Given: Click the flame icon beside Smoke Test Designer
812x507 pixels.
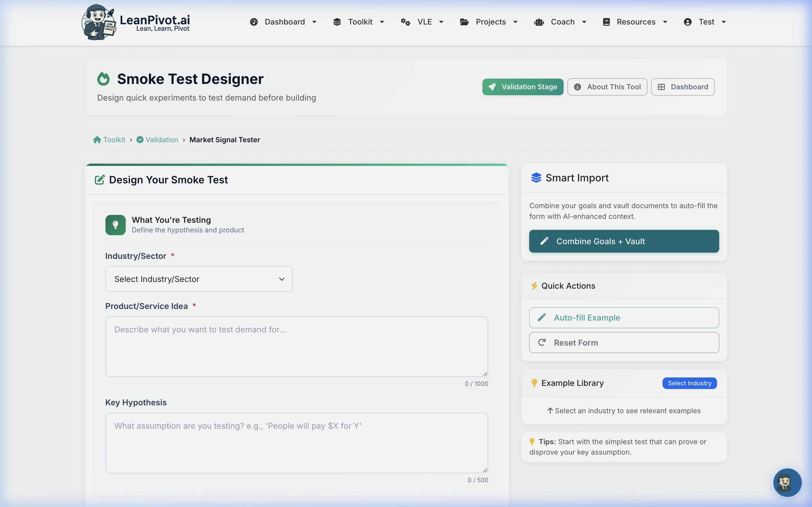Looking at the screenshot, I should click(x=103, y=79).
